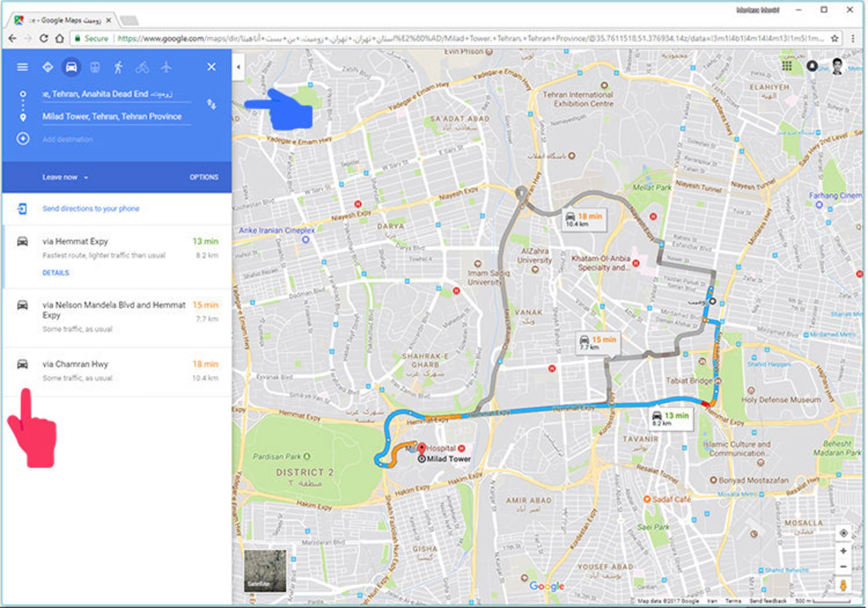Click the address bar URL
Screen dimensions: 868x608
[x=470, y=38]
